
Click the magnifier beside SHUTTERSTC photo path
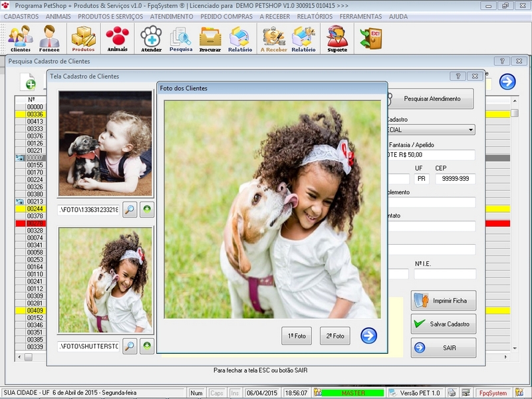[x=130, y=346]
